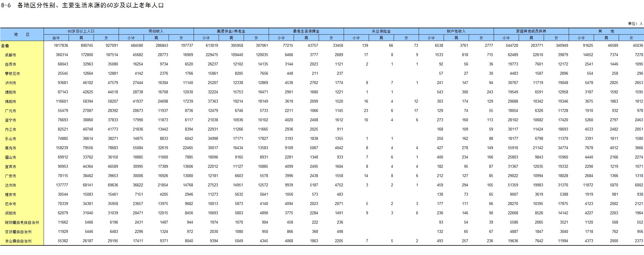Click the 达州市 other-sources value 11872

tap(588, 185)
